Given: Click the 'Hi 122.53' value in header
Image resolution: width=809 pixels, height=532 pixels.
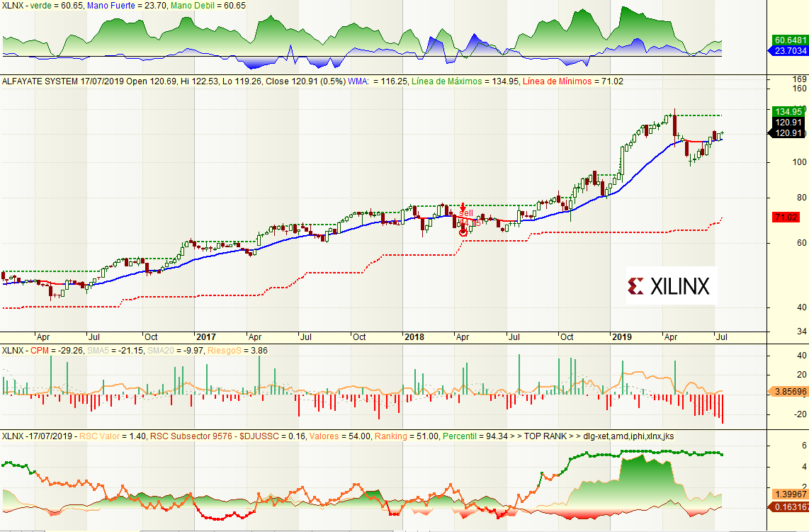Looking at the screenshot, I should [198, 81].
